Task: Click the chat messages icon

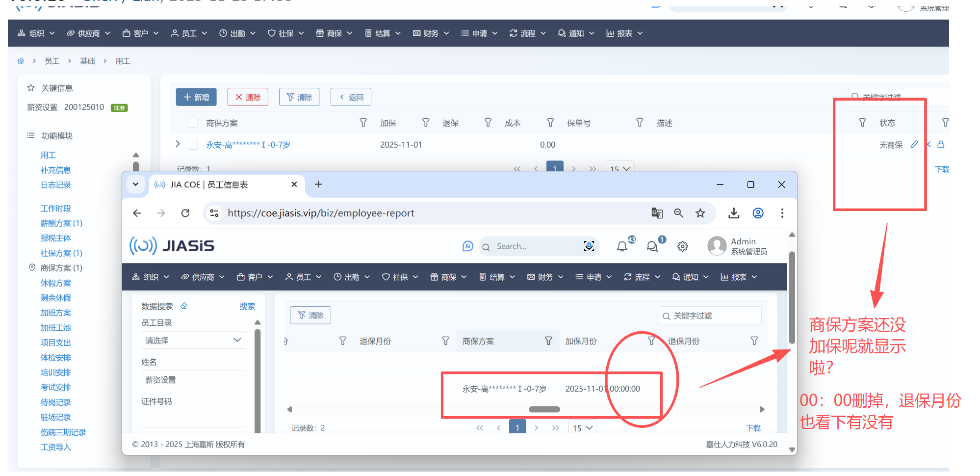Action: pyautogui.click(x=652, y=246)
